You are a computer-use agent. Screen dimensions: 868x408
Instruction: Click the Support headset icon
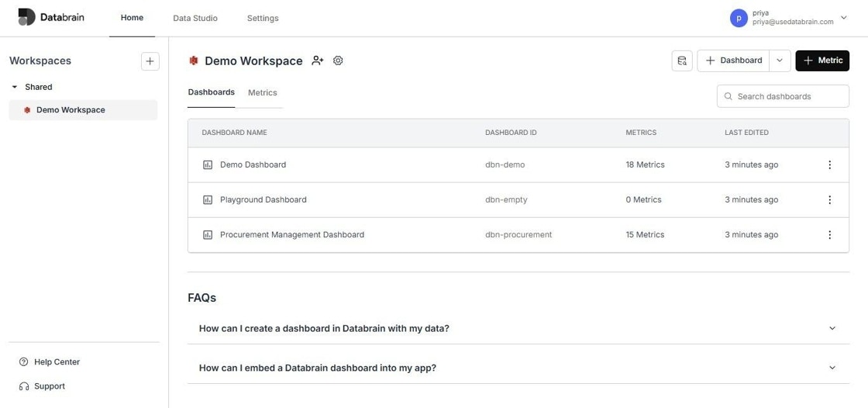(24, 386)
